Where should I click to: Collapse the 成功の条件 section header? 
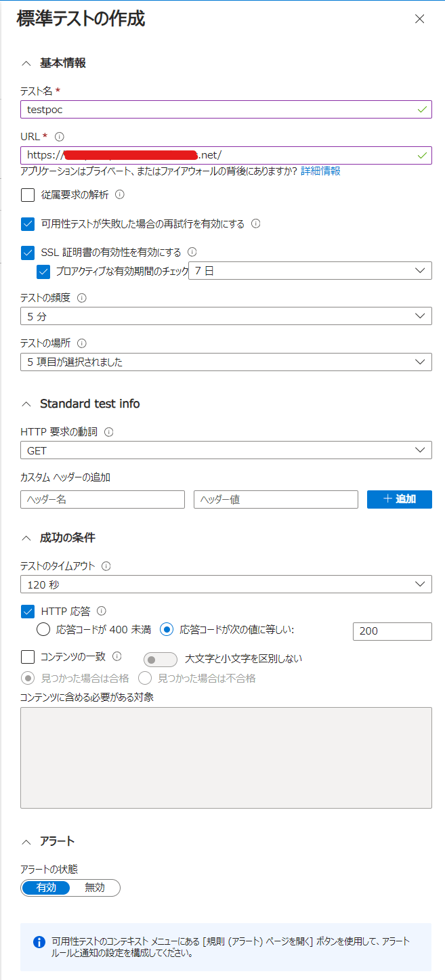tap(26, 537)
